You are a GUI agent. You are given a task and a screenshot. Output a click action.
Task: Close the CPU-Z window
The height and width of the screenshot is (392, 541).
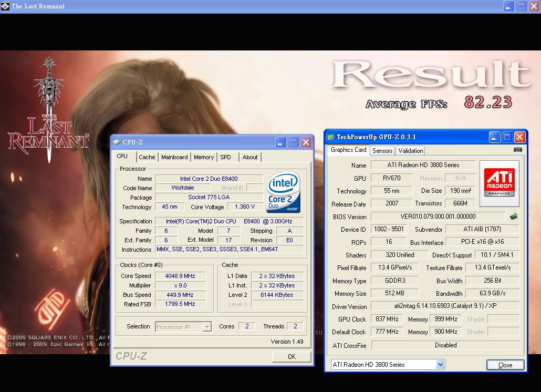click(x=306, y=142)
